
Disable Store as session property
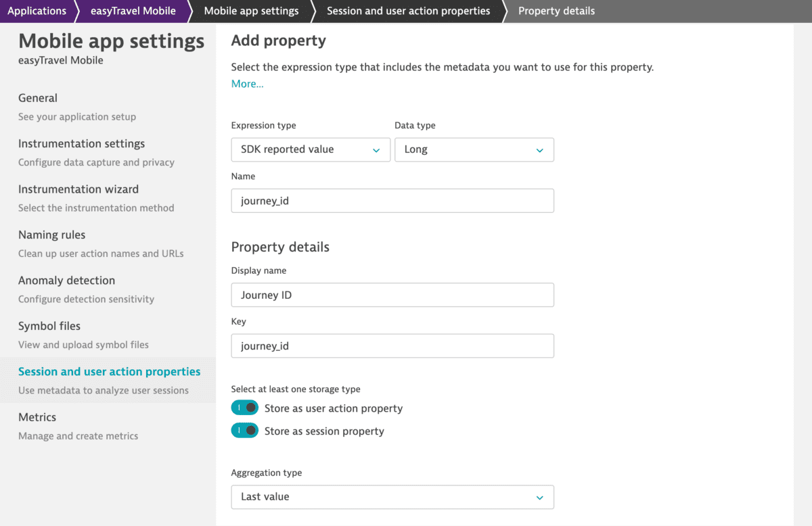click(x=244, y=430)
